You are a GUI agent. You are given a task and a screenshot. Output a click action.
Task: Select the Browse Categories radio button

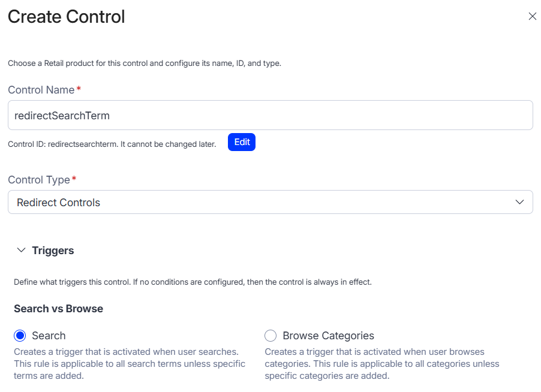point(270,336)
